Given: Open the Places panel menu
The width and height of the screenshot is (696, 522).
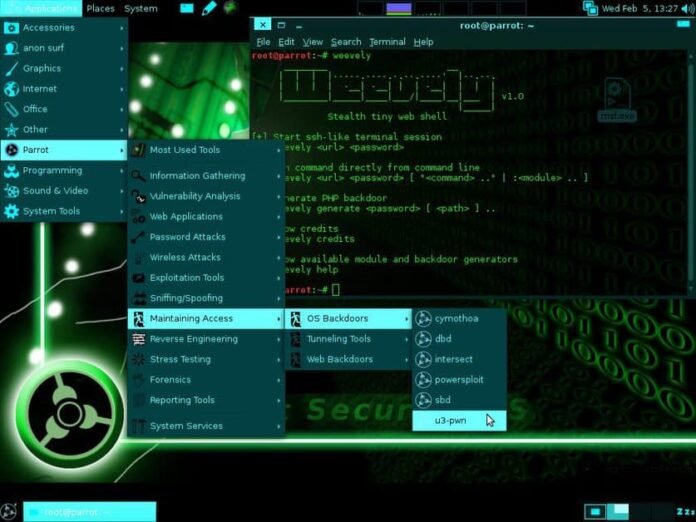Looking at the screenshot, I should point(100,8).
